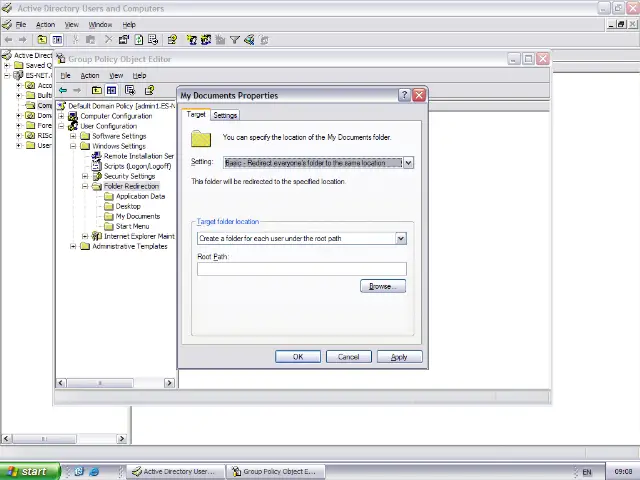The image size is (640, 480).
Task: Switch to the Settings tab
Action: pyautogui.click(x=225, y=116)
